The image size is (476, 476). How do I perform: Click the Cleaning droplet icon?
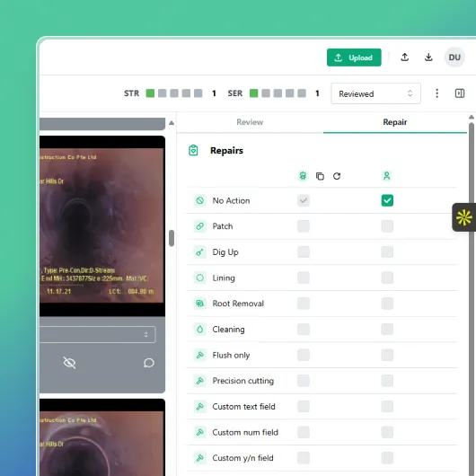tap(199, 329)
